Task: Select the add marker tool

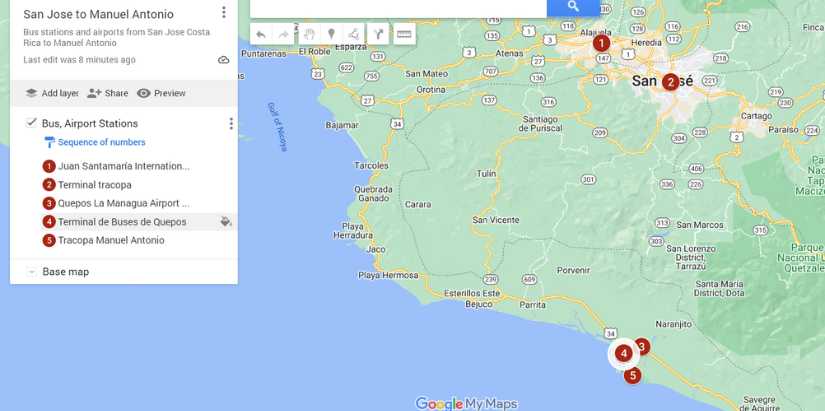Action: click(x=331, y=34)
